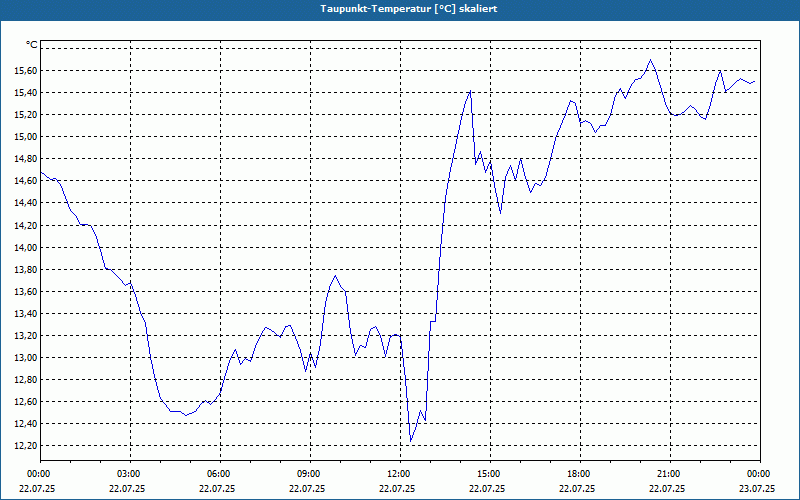The width and height of the screenshot is (800, 500).
Task: Click the curve peak near 14:20
Action: click(470, 91)
